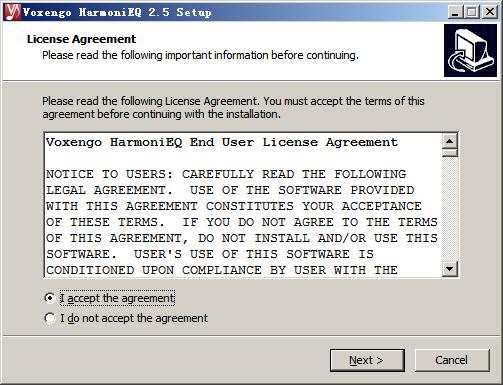Screen dimensions: 503x385
Task: Click the "NOTICE TO USERS" line in the license
Action: (x=109, y=174)
